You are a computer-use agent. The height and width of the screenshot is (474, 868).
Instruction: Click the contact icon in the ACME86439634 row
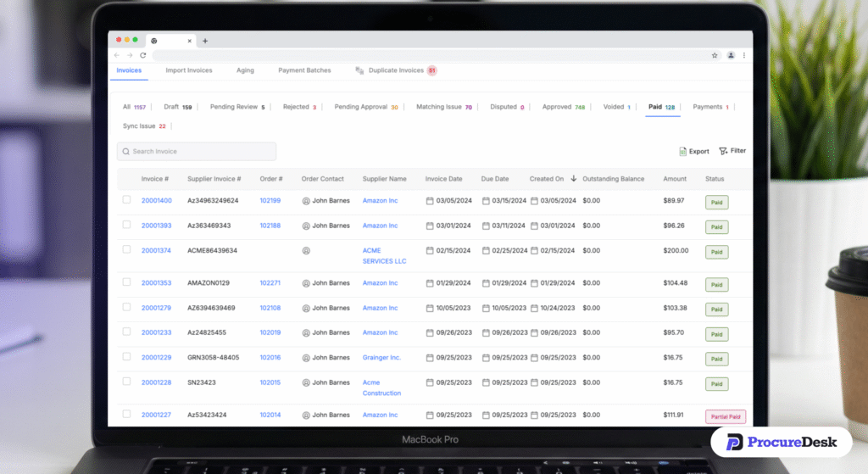306,251
